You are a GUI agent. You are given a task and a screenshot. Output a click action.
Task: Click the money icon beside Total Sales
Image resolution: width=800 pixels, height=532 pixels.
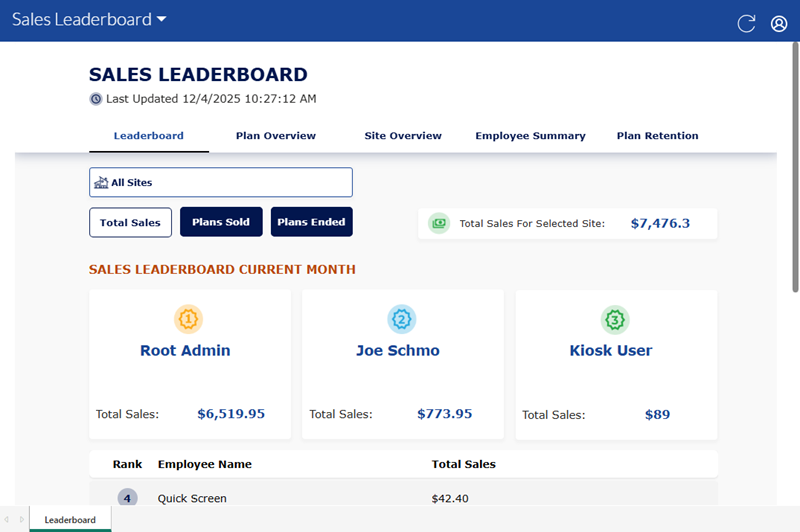tap(439, 223)
